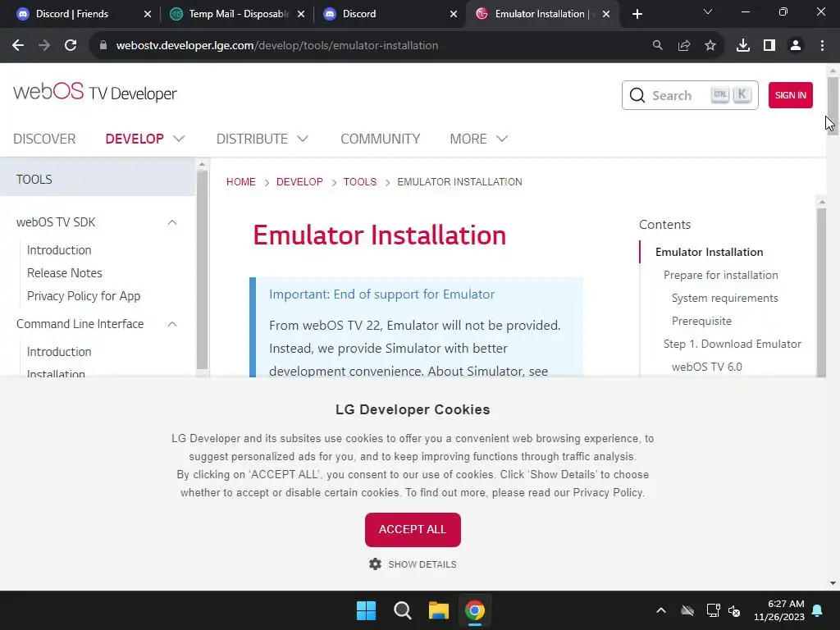Go to HOME in the breadcrumb
The image size is (840, 630).
[241, 181]
